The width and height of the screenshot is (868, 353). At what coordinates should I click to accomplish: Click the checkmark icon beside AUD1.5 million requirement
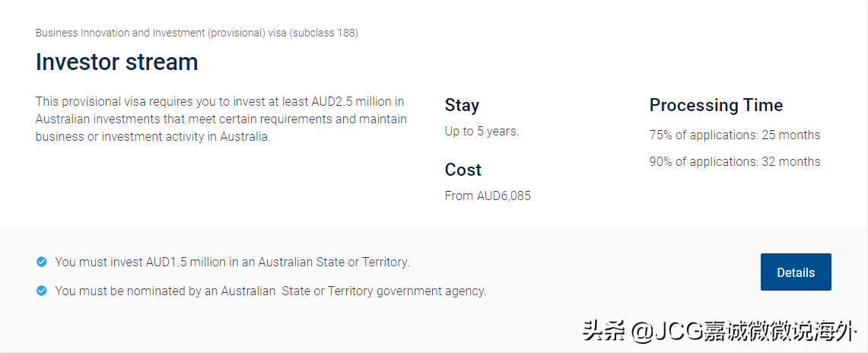(x=42, y=262)
